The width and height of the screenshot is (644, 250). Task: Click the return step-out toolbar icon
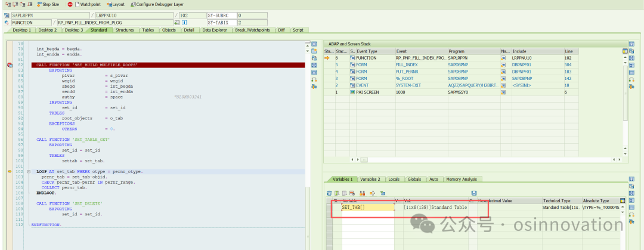pyautogui.click(x=22, y=4)
